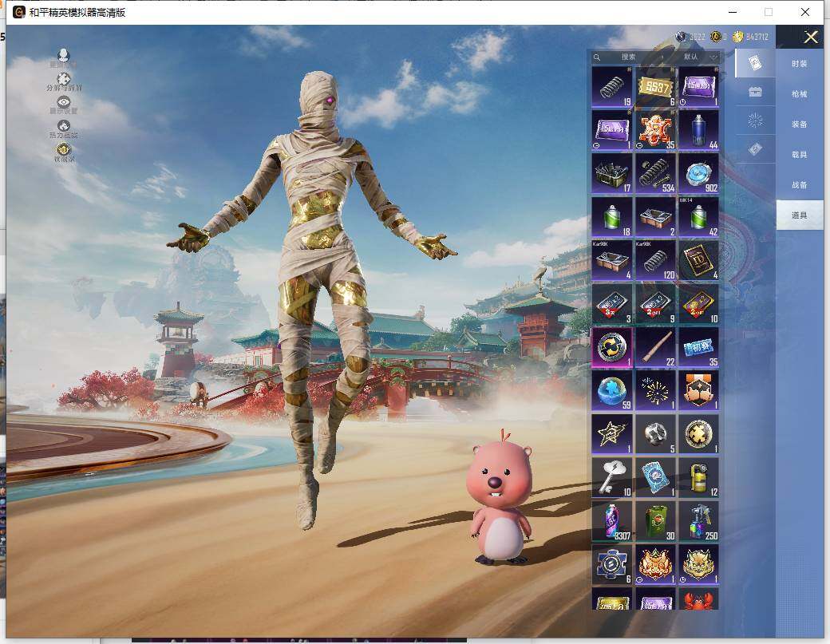Select the drink can item with count 3307

pyautogui.click(x=612, y=520)
